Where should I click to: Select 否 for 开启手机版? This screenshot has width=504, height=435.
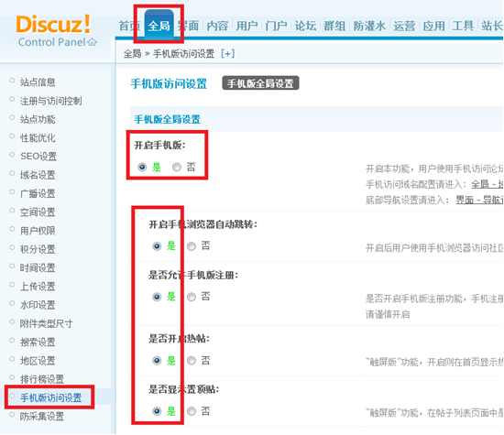(177, 167)
